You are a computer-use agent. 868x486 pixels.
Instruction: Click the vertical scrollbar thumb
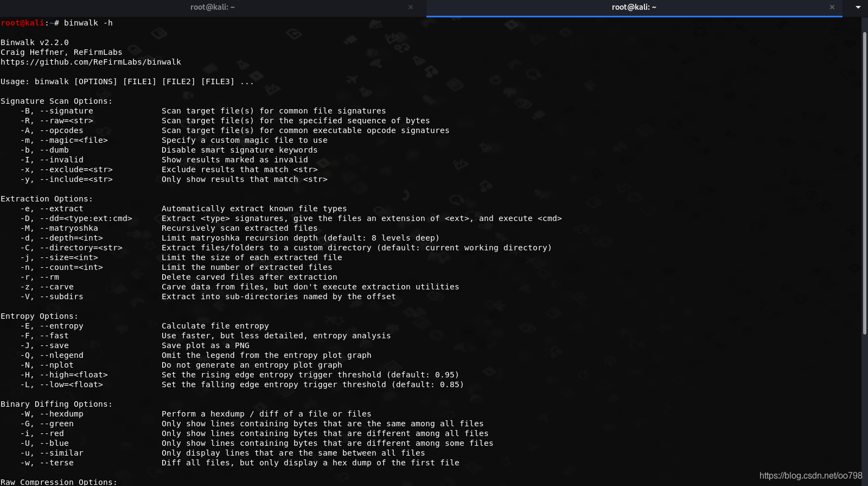coord(865,184)
